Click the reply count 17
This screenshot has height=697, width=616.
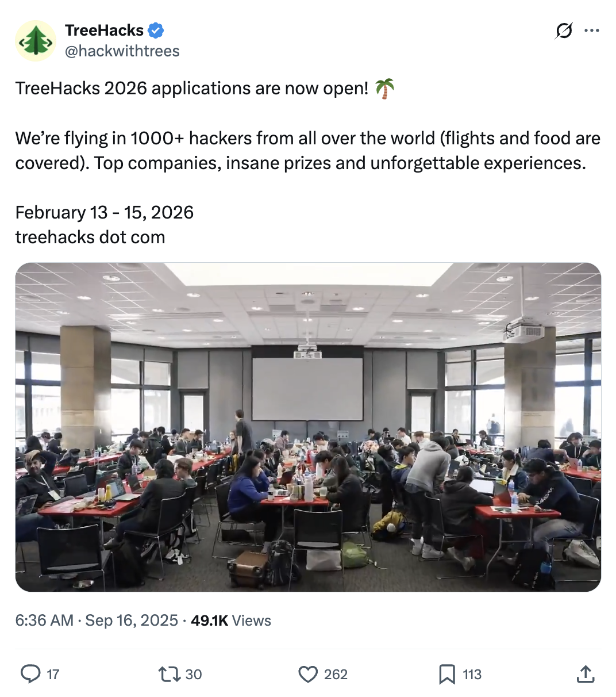point(53,675)
